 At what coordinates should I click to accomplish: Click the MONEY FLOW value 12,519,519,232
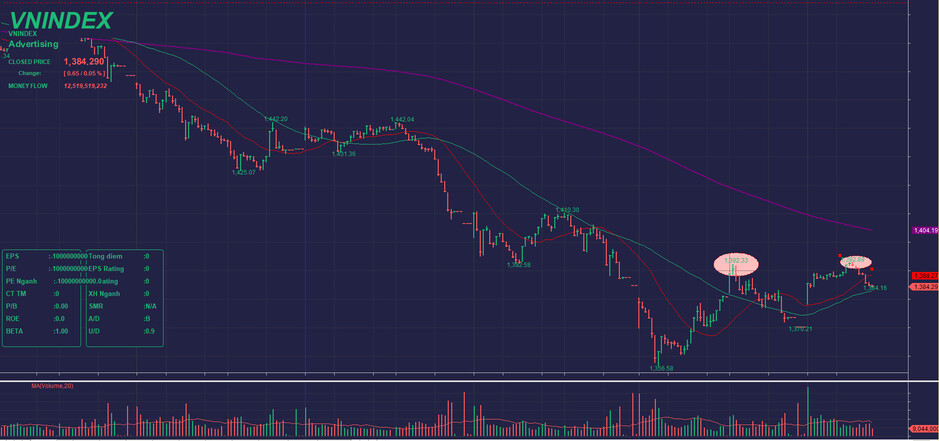[86, 86]
